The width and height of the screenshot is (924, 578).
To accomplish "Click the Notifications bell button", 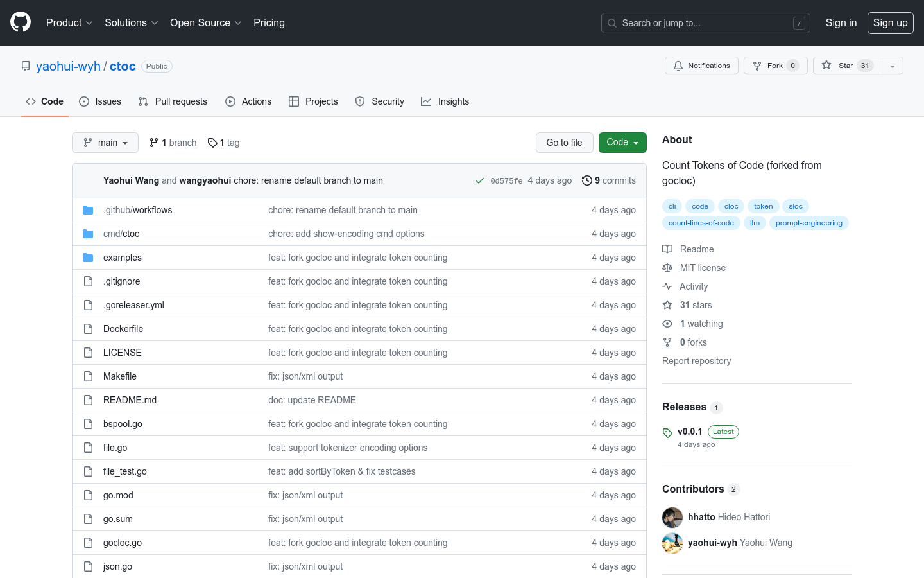I will tap(701, 66).
